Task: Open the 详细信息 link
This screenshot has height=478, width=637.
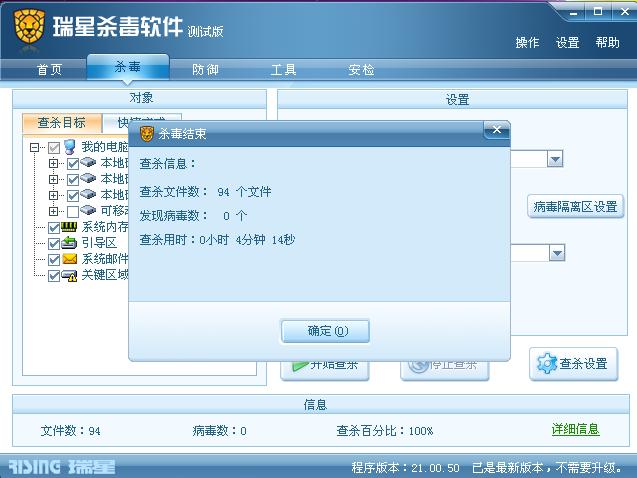Action: coord(575,429)
